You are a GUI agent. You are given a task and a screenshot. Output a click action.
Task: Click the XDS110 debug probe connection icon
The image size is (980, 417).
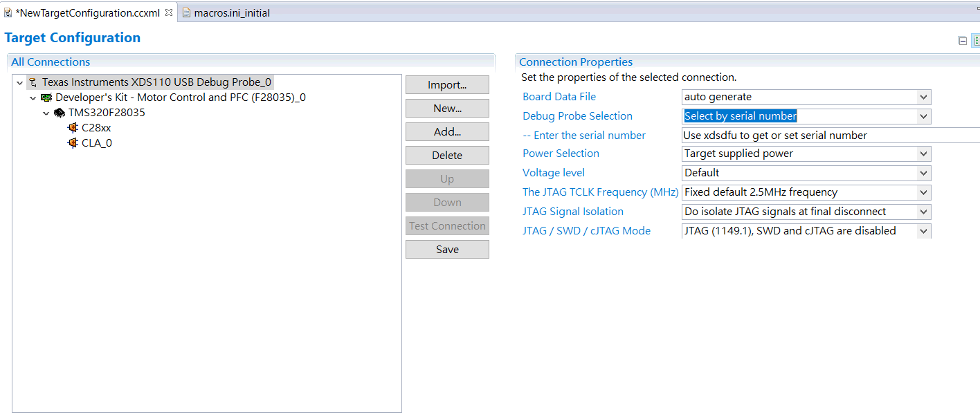pyautogui.click(x=33, y=83)
